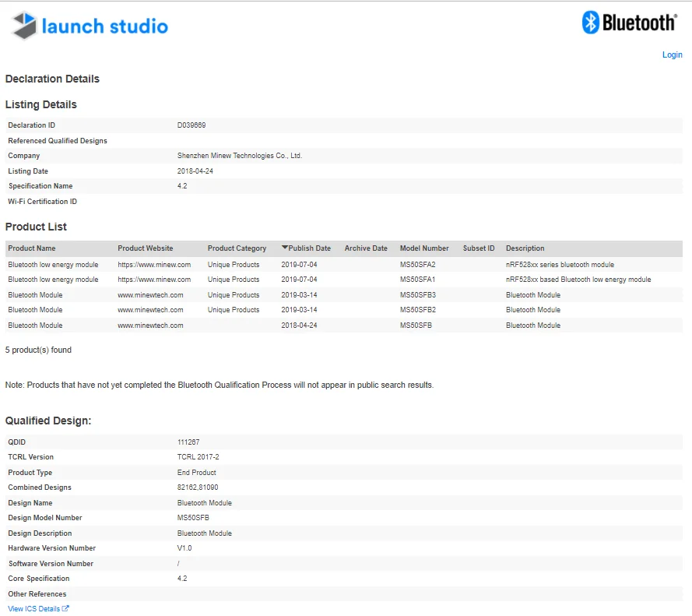This screenshot has width=692, height=616.
Task: Select model number MS50SFB3 cell
Action: coord(418,295)
